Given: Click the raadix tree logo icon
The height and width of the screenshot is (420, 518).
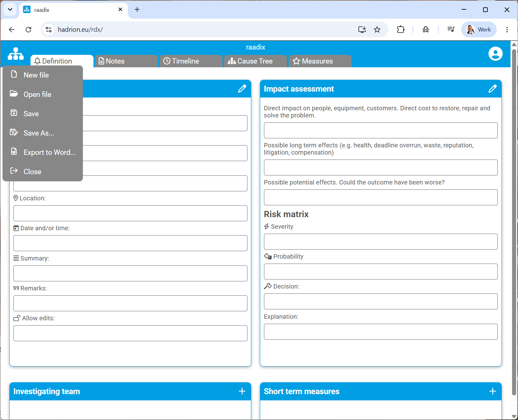Looking at the screenshot, I should pyautogui.click(x=16, y=54).
